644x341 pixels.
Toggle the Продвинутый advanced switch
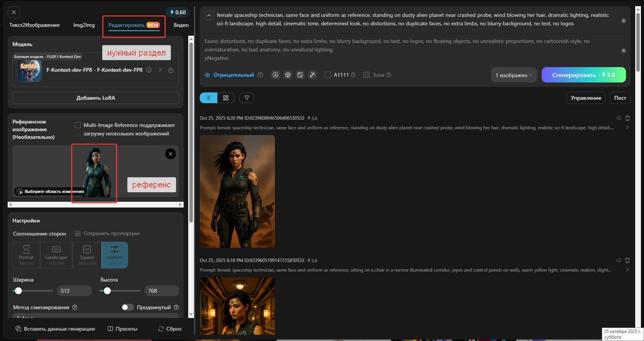tap(127, 307)
